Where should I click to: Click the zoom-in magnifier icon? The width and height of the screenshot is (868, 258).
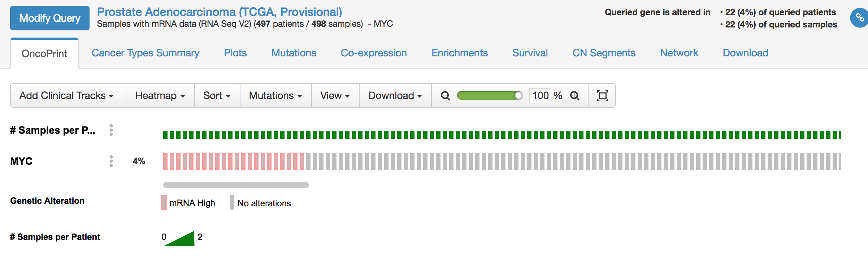click(x=575, y=96)
